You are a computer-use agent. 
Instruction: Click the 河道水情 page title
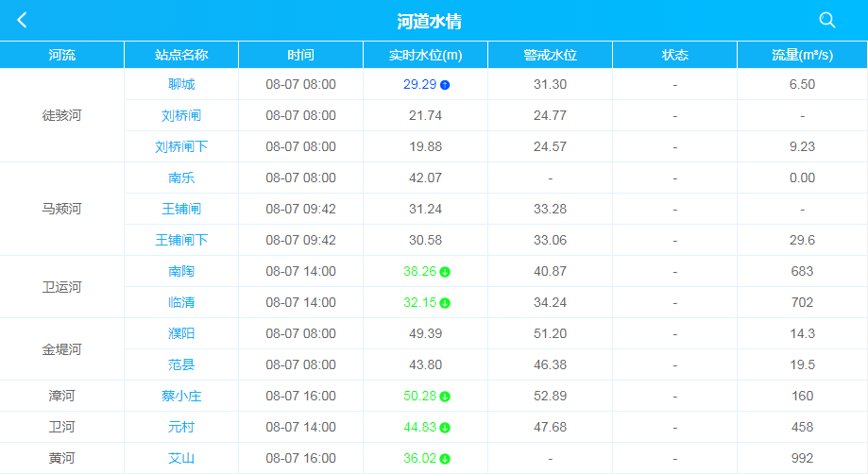430,21
